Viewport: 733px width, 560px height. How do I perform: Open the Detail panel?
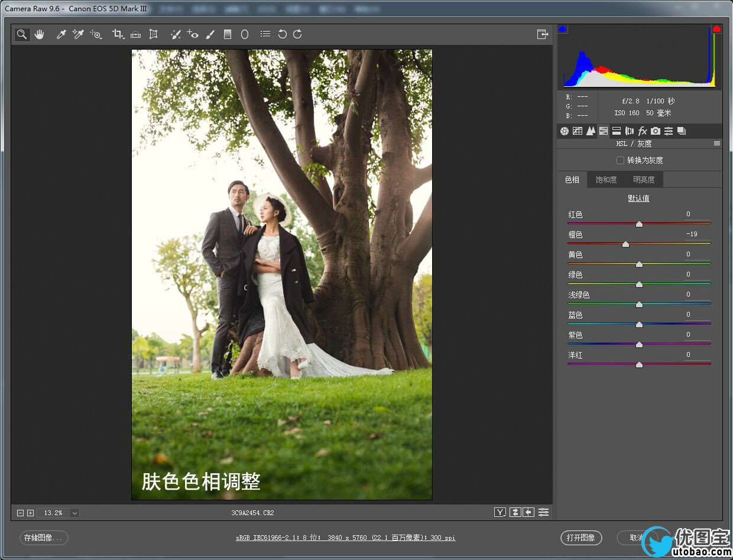[591, 131]
